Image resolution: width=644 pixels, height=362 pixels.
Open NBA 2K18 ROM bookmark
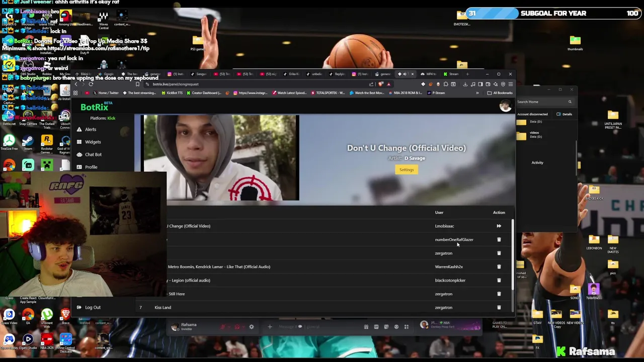click(405, 93)
